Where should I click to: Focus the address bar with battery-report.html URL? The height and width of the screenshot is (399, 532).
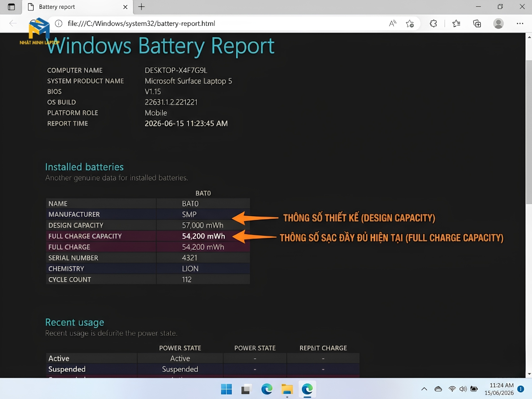141,23
